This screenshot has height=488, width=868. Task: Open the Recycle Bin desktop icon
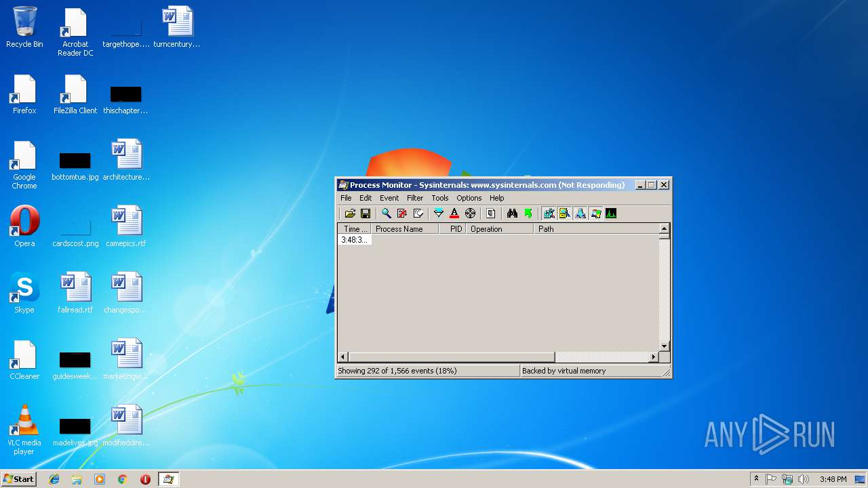coord(24,28)
